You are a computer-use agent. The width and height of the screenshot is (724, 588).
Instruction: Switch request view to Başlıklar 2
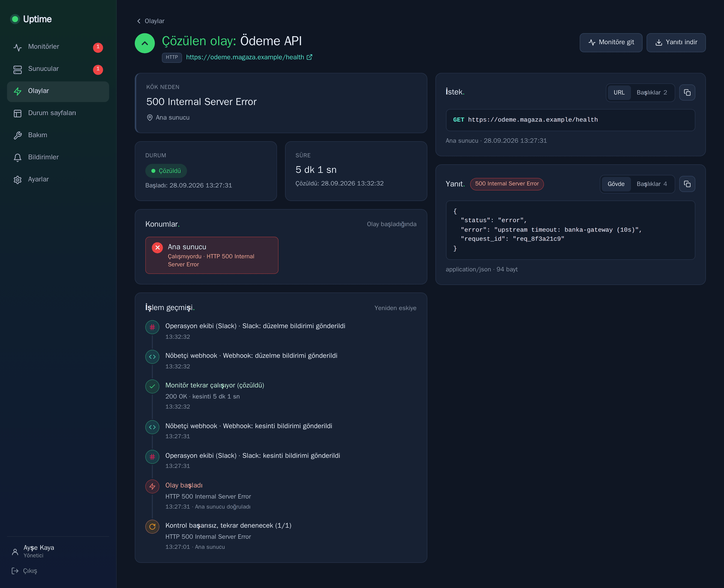[652, 93]
